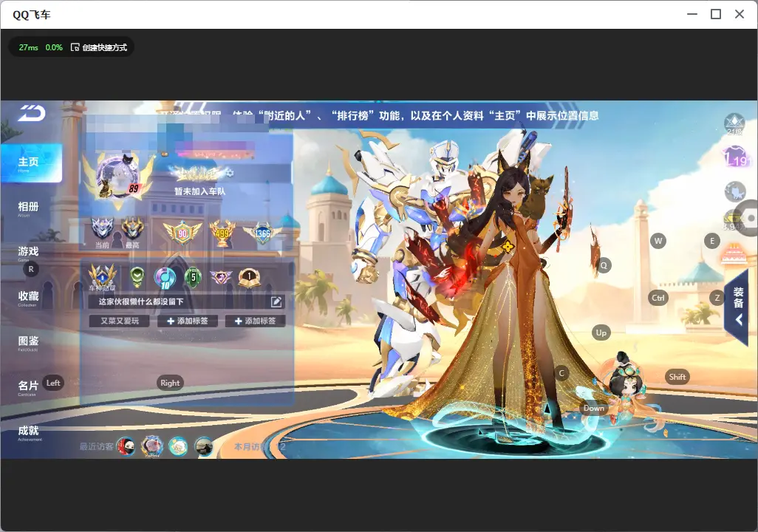Click the Shift key overlay

677,377
